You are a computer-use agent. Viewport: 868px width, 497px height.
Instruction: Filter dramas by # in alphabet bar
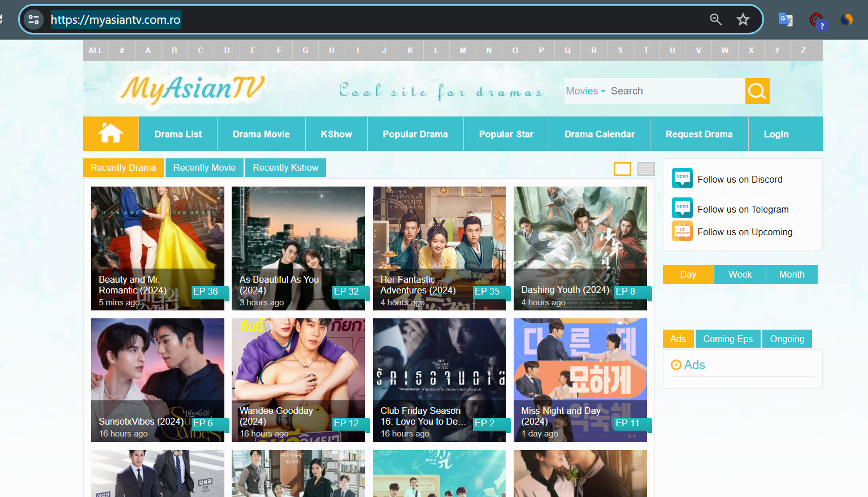pos(122,50)
